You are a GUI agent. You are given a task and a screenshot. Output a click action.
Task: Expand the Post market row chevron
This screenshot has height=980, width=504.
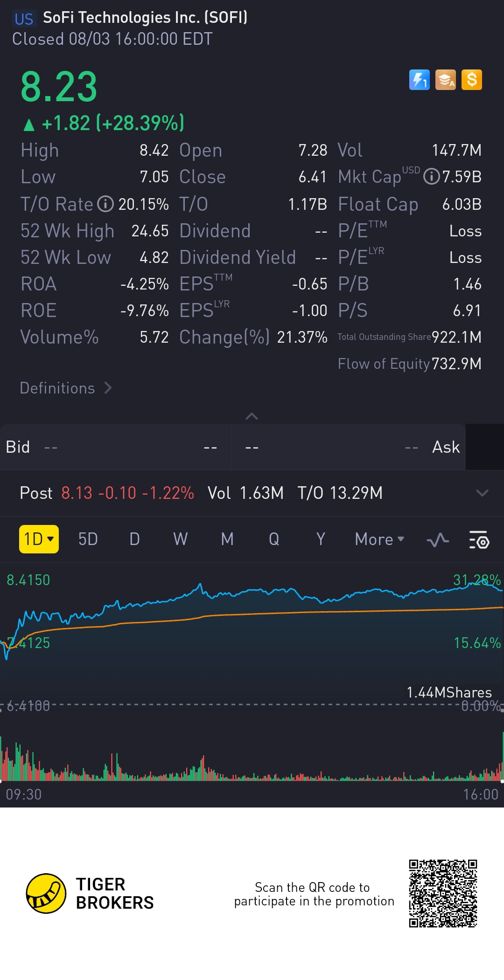[x=482, y=493]
